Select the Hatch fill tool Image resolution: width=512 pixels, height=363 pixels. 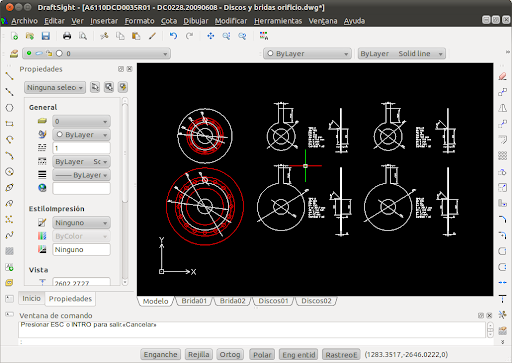click(x=9, y=251)
